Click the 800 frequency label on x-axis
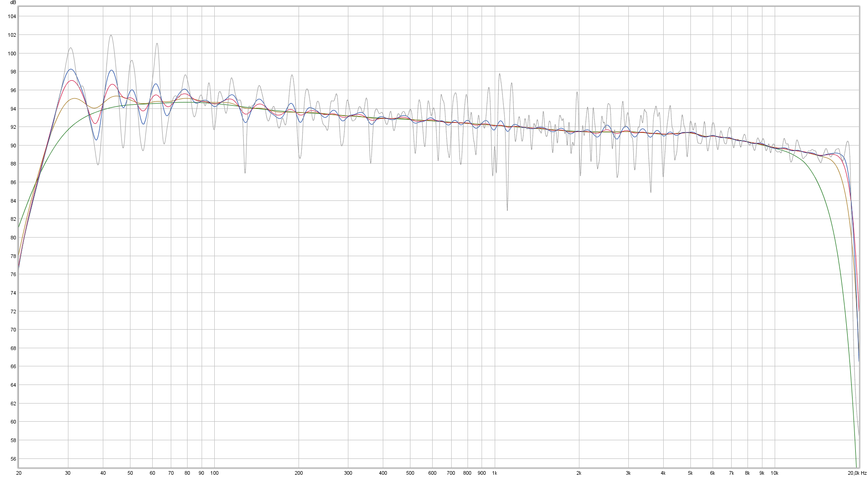Screen dimensions: 868x477 [x=467, y=473]
